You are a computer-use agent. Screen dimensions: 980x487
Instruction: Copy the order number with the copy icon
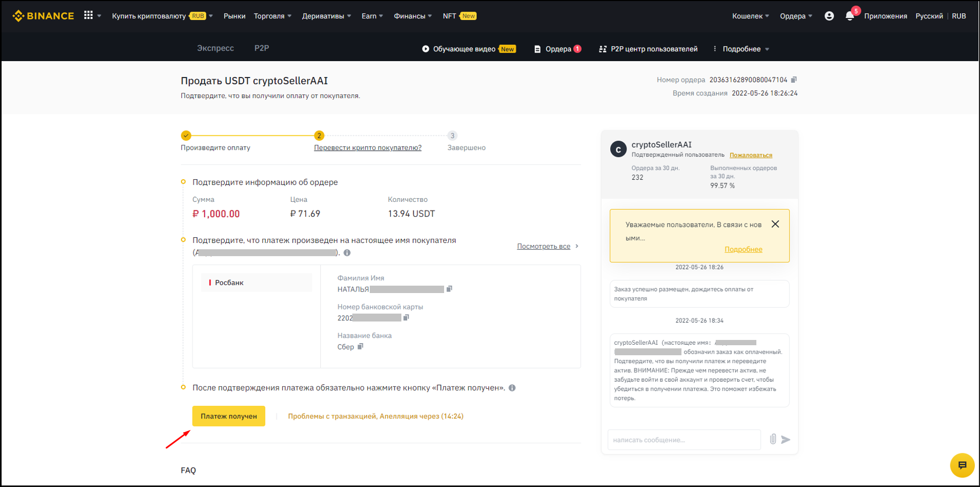[x=794, y=80]
